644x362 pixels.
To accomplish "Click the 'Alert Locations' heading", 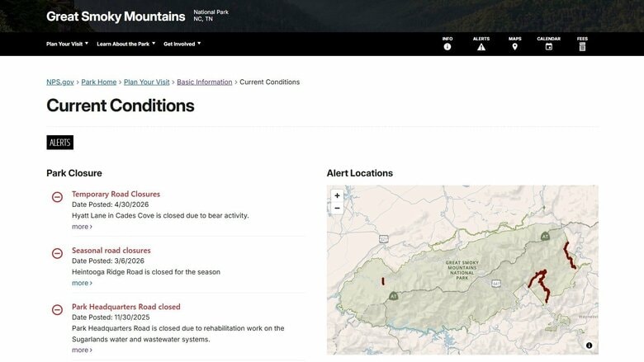I will [360, 173].
